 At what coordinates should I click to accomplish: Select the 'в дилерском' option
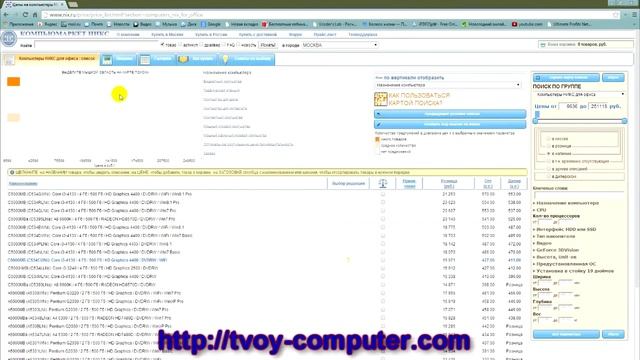pyautogui.click(x=549, y=176)
